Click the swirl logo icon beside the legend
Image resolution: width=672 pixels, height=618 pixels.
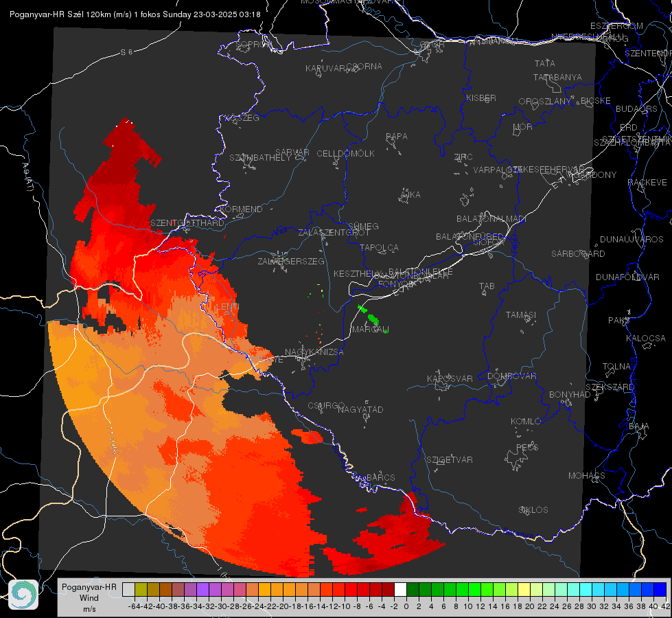[x=23, y=595]
